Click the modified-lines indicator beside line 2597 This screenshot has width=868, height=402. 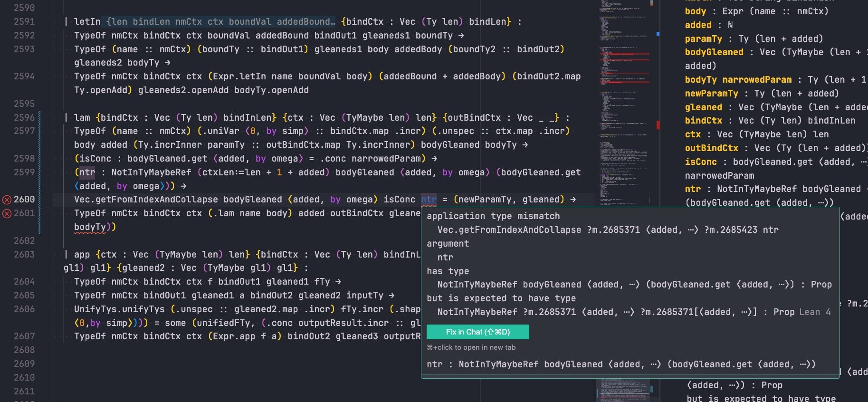click(39, 131)
